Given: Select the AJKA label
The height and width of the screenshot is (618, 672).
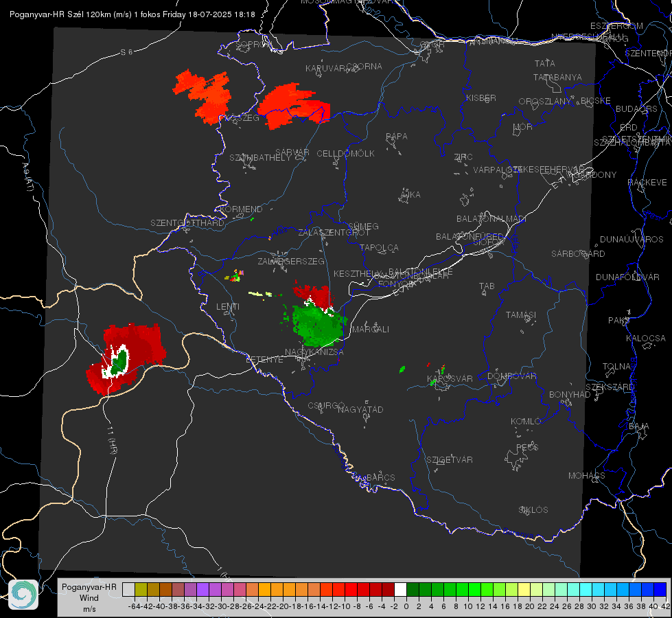Looking at the screenshot, I should point(410,194).
